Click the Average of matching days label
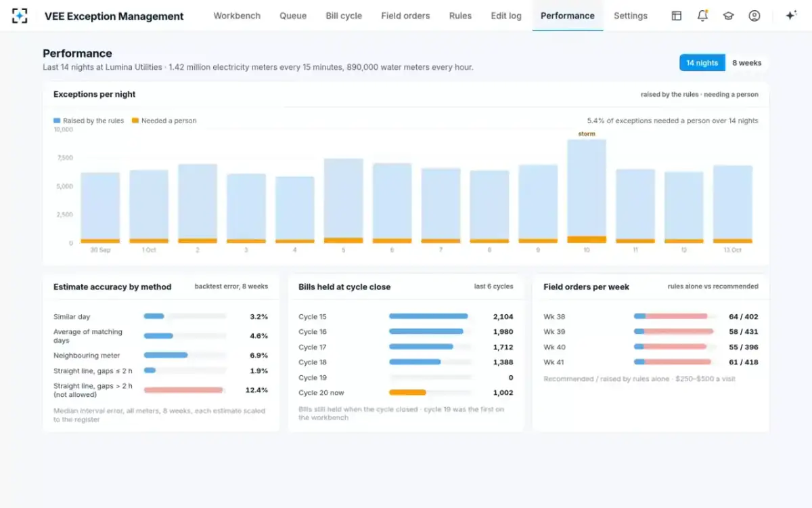The height and width of the screenshot is (508, 812). pos(88,336)
